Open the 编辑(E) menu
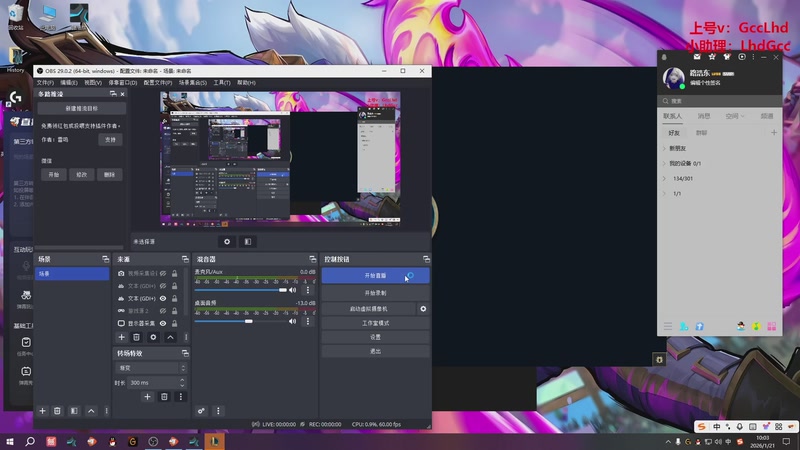 coord(69,83)
